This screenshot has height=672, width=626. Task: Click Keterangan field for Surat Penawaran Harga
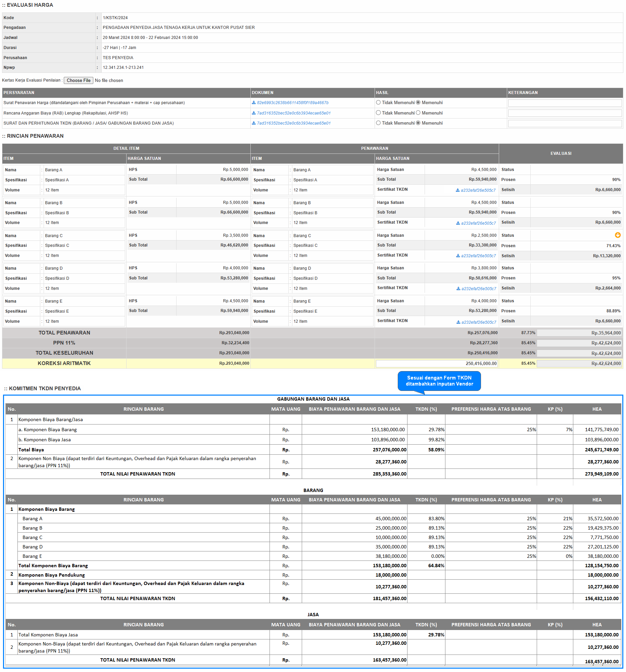(x=565, y=103)
